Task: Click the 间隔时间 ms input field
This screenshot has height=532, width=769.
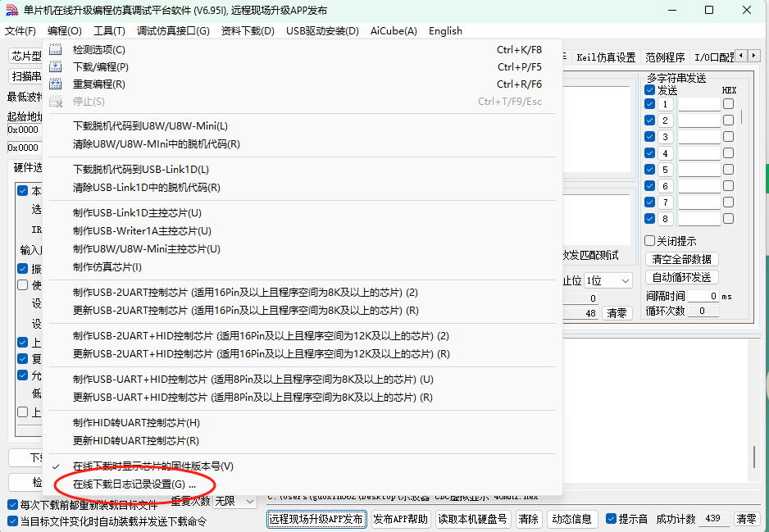Action: (703, 296)
